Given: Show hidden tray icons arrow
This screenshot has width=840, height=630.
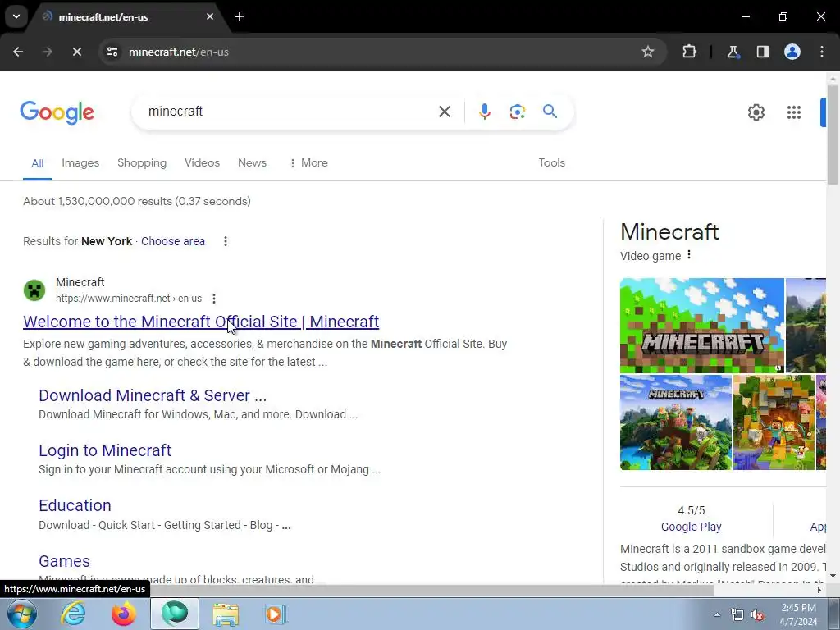Looking at the screenshot, I should pos(717,614).
